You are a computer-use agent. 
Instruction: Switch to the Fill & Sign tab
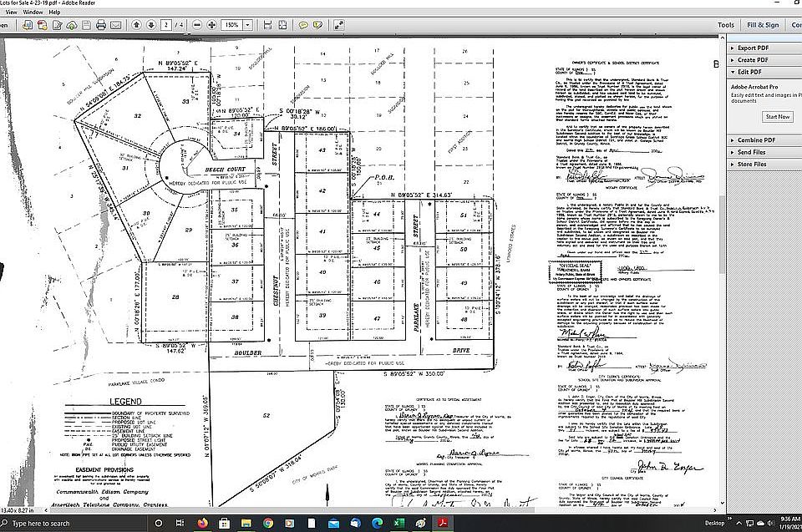coord(763,24)
